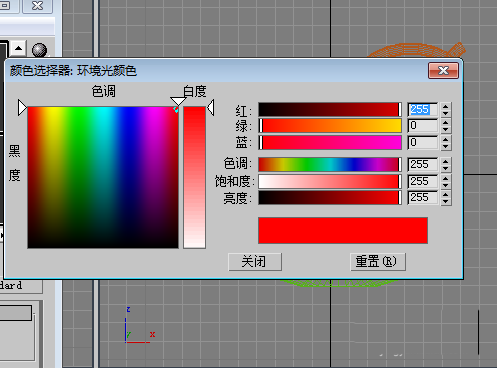Click the up arrow button in background panel
497x368 pixels.
pyautogui.click(x=18, y=49)
